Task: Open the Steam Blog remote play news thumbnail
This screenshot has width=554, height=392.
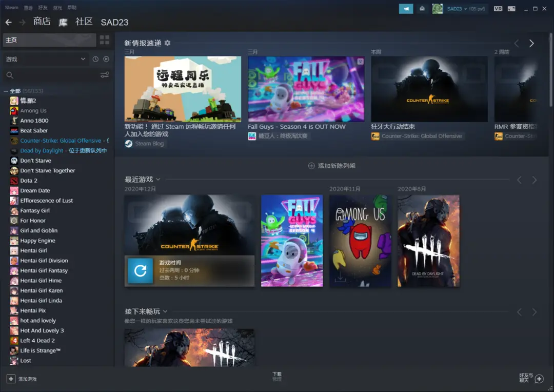Action: tap(183, 89)
